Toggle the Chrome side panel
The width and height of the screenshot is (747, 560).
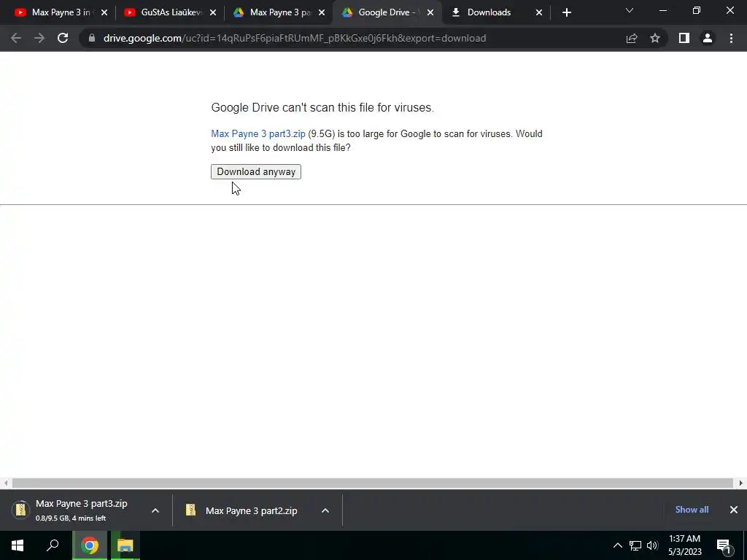pyautogui.click(x=684, y=38)
